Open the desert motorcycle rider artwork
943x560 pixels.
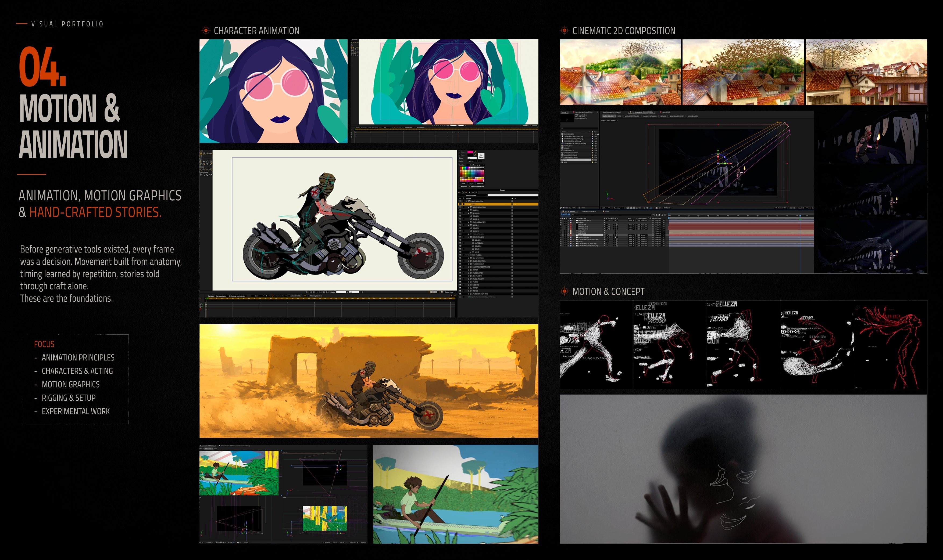point(369,381)
